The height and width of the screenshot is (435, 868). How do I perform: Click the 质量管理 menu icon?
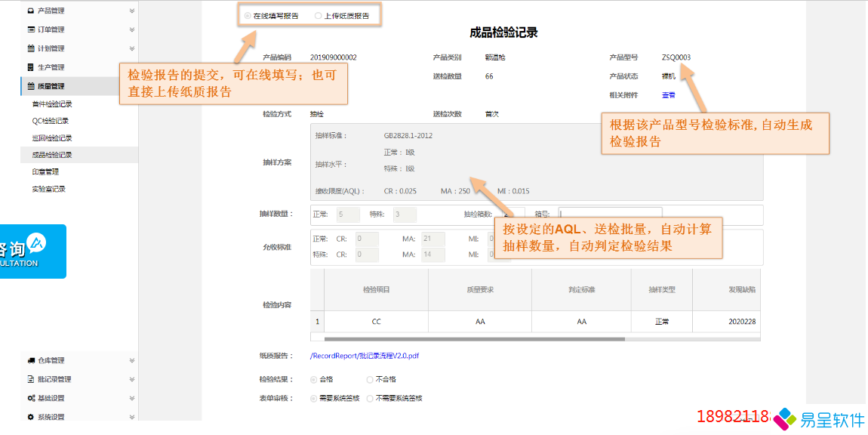(30, 86)
